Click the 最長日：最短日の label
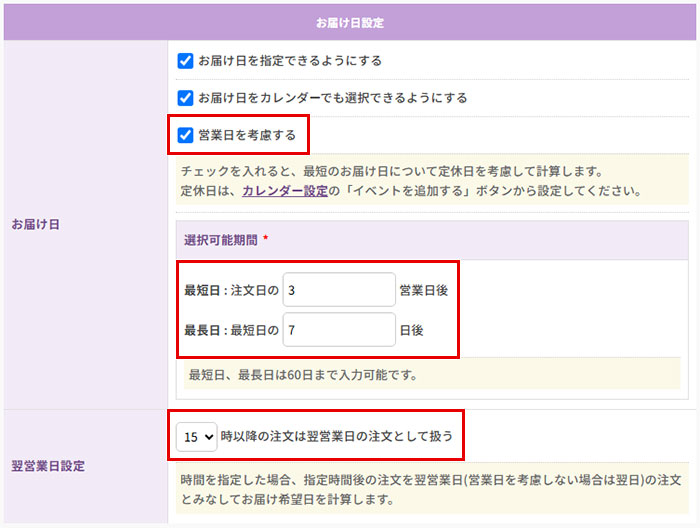 [231, 330]
